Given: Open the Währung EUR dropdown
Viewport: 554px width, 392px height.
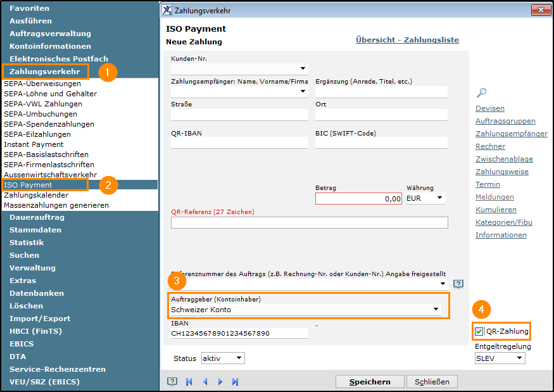Looking at the screenshot, I should (x=439, y=198).
